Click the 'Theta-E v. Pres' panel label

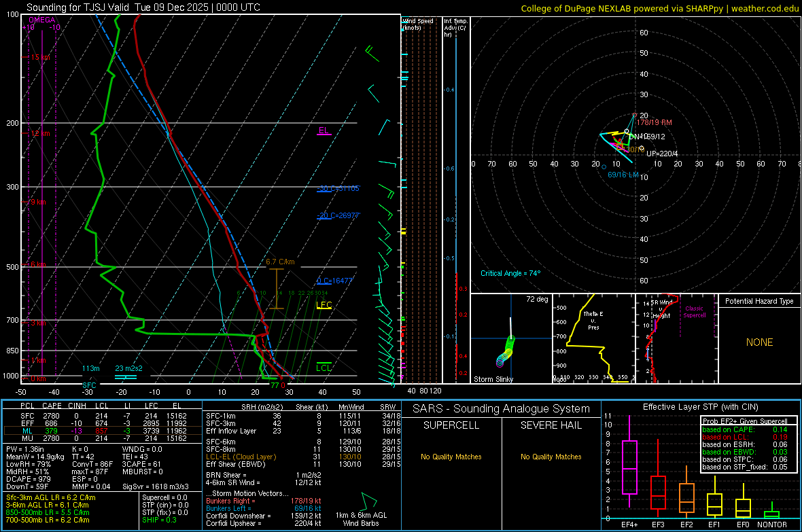[593, 320]
